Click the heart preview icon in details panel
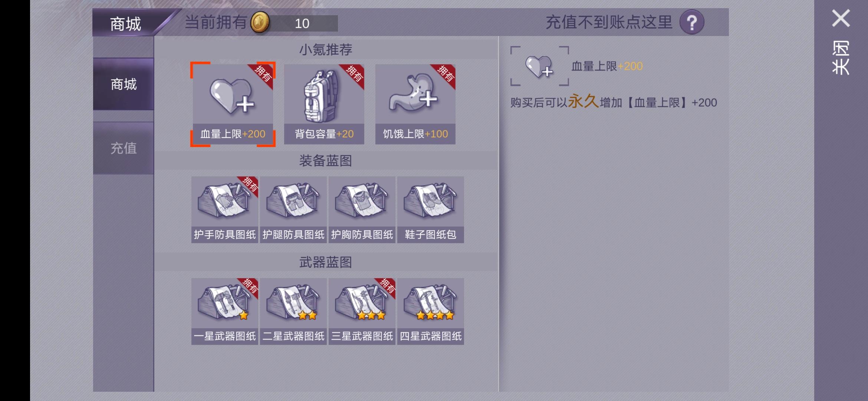This screenshot has width=868, height=401. (x=540, y=66)
